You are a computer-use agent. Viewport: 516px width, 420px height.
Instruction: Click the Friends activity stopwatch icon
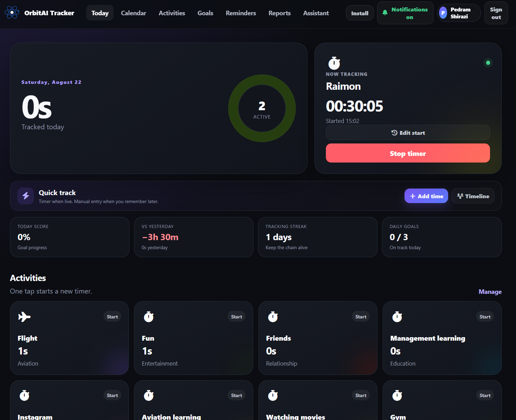[x=273, y=317]
